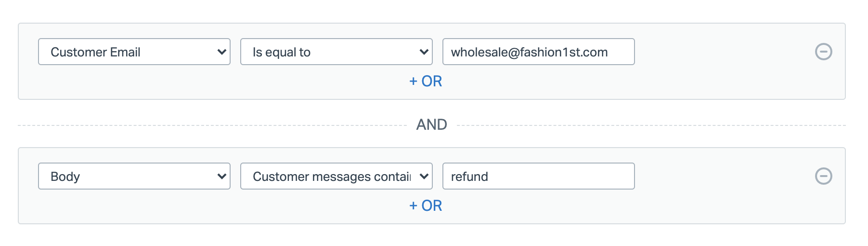Click the chevron arrow on Customer Email select
The image size is (868, 246).
pos(222,52)
